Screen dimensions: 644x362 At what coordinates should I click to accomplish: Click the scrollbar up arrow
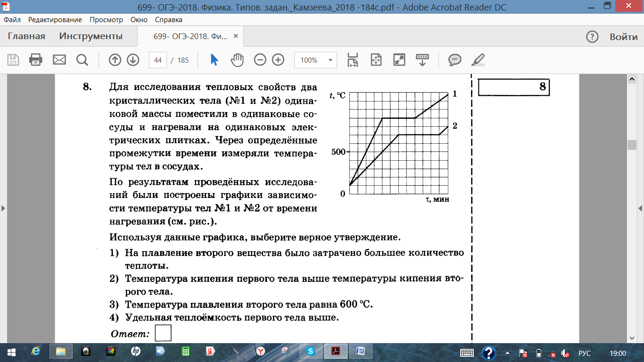632,80
